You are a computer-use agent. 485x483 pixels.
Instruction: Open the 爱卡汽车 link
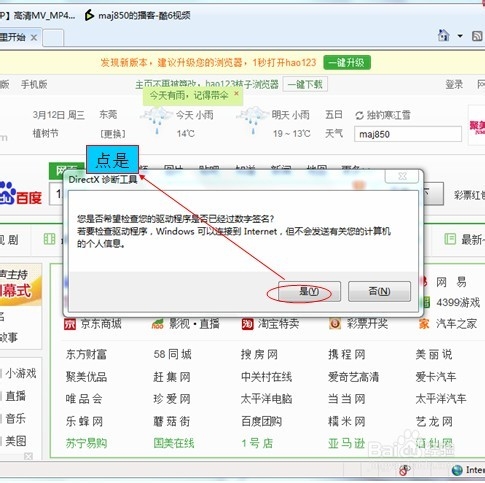pos(436,377)
